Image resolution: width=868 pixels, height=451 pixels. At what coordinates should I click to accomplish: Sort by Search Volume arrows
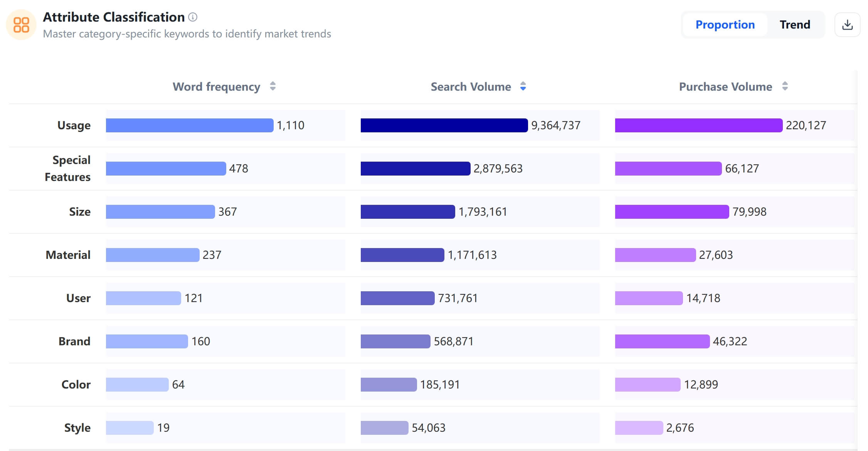click(523, 86)
